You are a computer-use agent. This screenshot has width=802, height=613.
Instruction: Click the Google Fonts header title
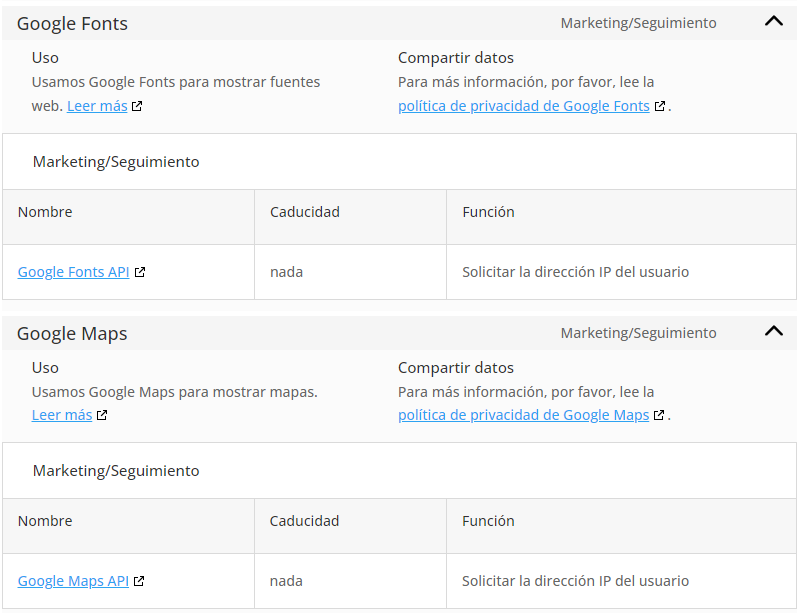coord(72,24)
